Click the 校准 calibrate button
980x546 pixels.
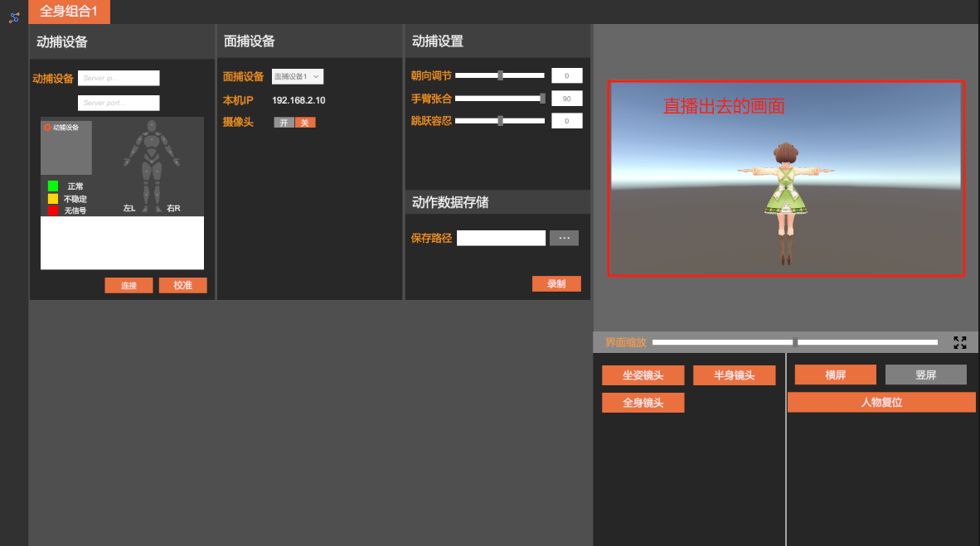(182, 285)
